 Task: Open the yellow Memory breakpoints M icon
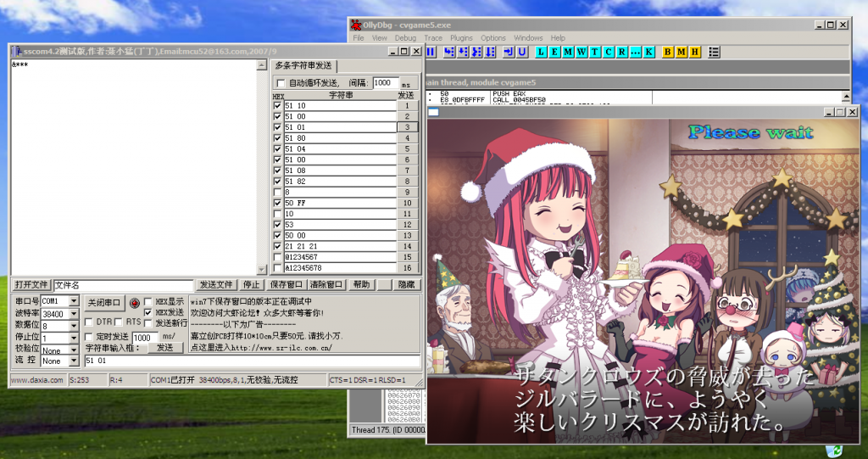click(682, 52)
